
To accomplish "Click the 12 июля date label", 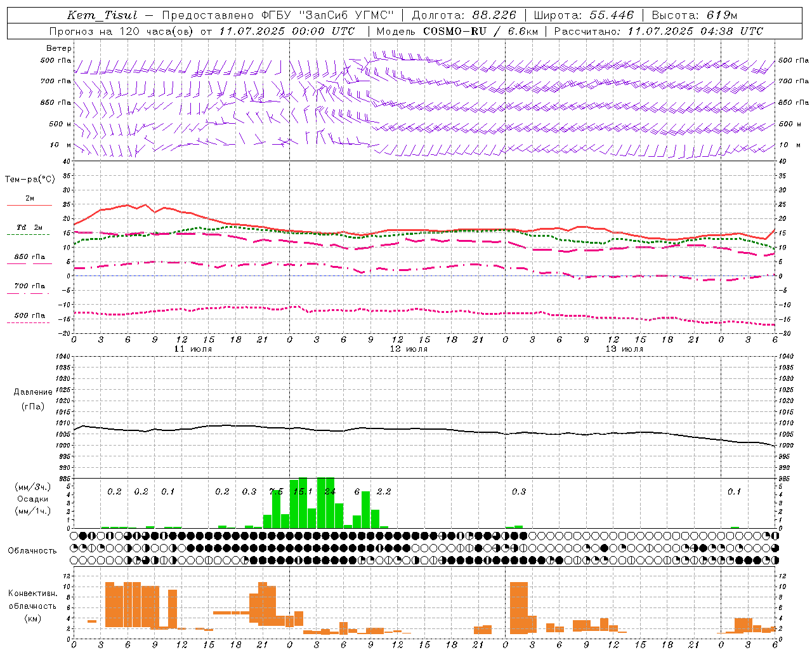I will (409, 348).
